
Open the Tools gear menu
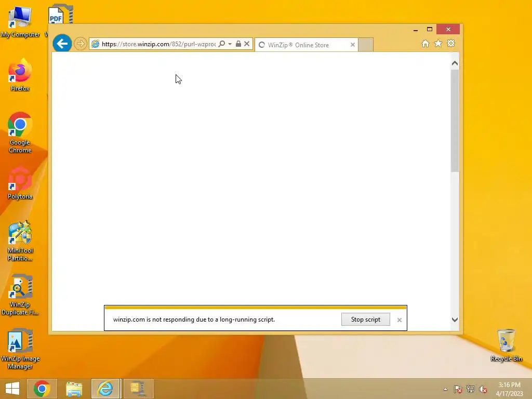click(x=451, y=44)
